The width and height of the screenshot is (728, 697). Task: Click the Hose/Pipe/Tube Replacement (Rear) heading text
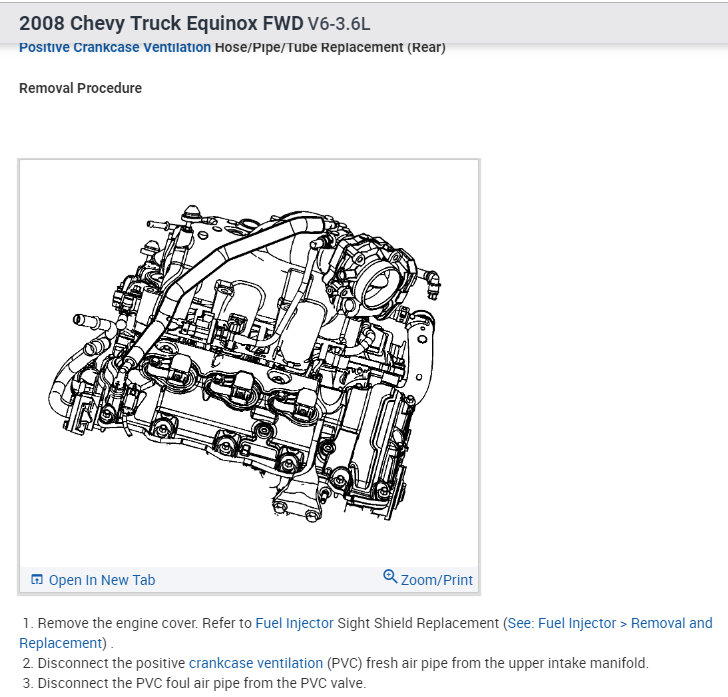(330, 47)
